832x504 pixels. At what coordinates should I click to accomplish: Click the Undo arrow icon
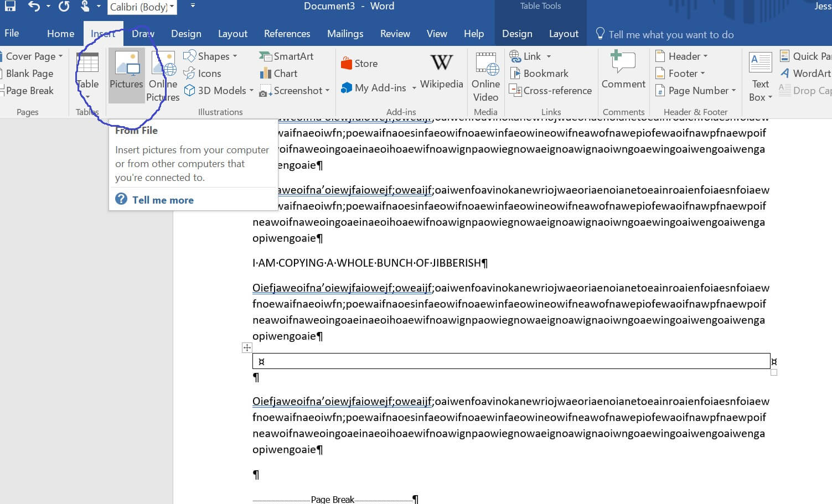tap(33, 7)
